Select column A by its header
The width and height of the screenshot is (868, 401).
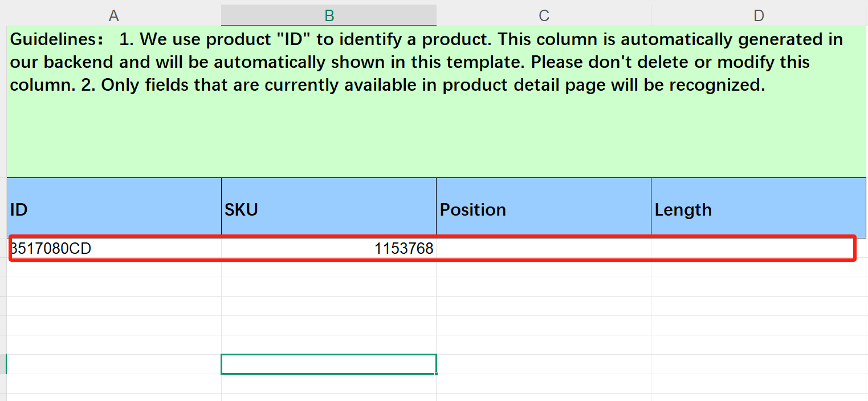click(x=114, y=15)
